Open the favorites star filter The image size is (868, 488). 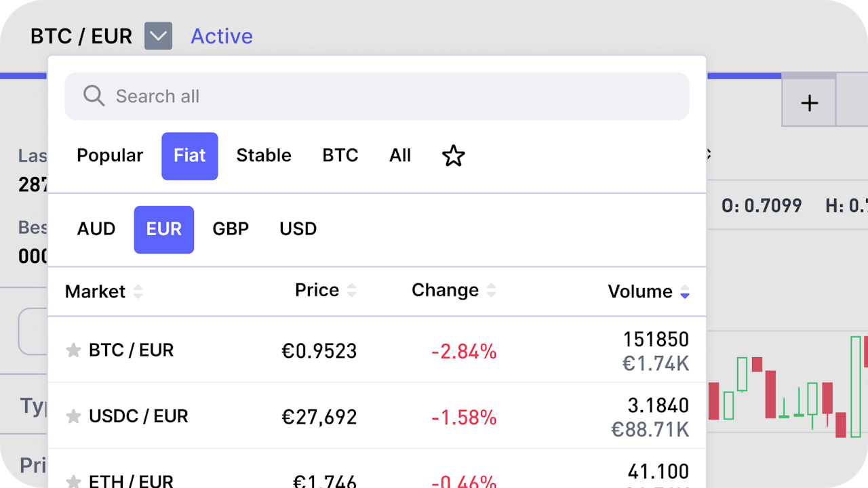click(453, 156)
